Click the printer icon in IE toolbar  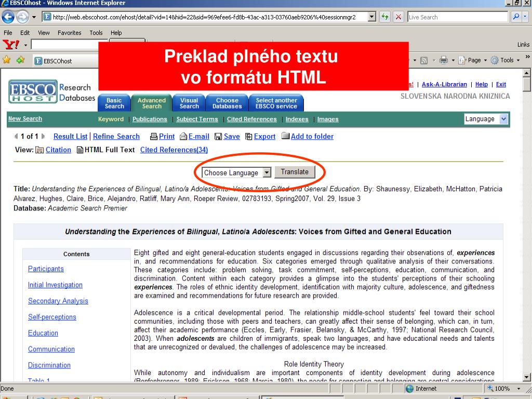tap(444, 60)
